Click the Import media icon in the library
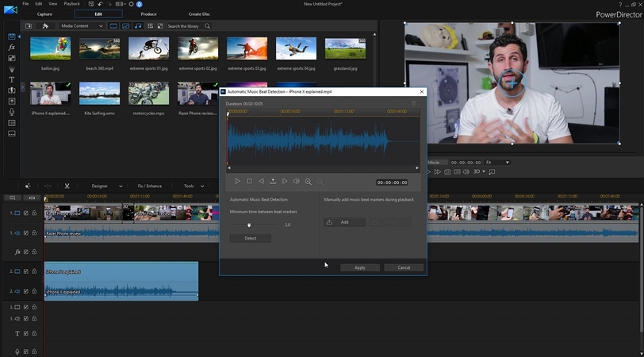 29,26
